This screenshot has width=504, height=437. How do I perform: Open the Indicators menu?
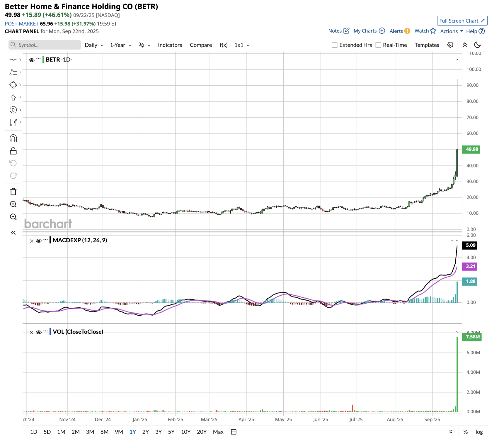[170, 45]
